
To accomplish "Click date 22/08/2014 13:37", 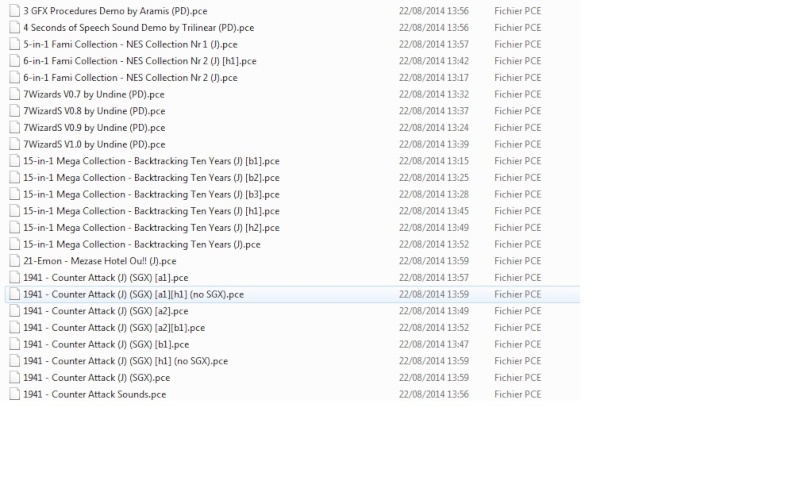I will [434, 111].
